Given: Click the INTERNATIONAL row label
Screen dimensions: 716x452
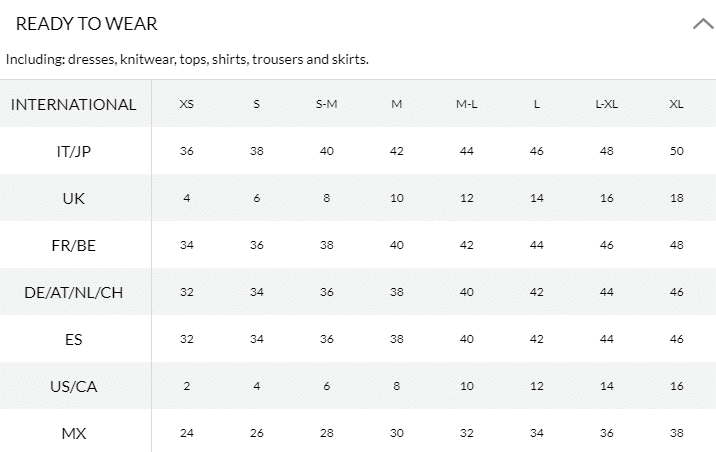Looking at the screenshot, I should pos(74,104).
